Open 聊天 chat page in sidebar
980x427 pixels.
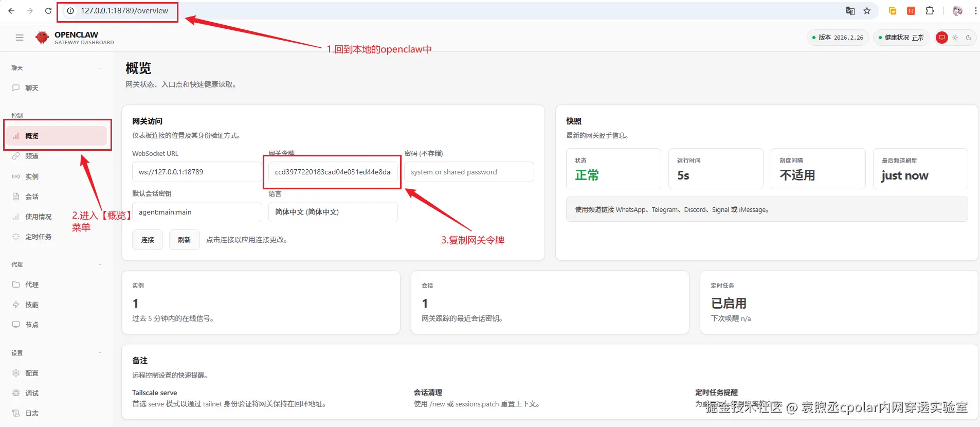[57, 88]
